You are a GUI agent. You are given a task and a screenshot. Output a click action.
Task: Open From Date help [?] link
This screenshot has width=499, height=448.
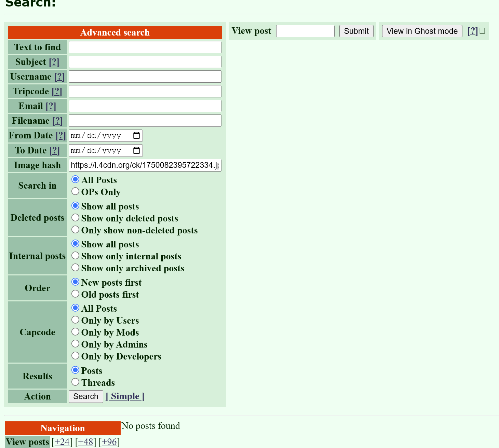[60, 136]
